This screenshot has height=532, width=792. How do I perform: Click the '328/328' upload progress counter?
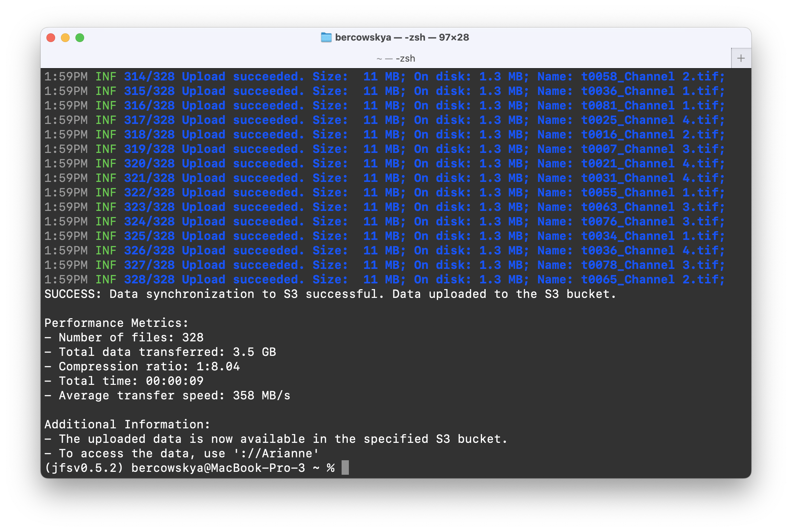point(149,279)
